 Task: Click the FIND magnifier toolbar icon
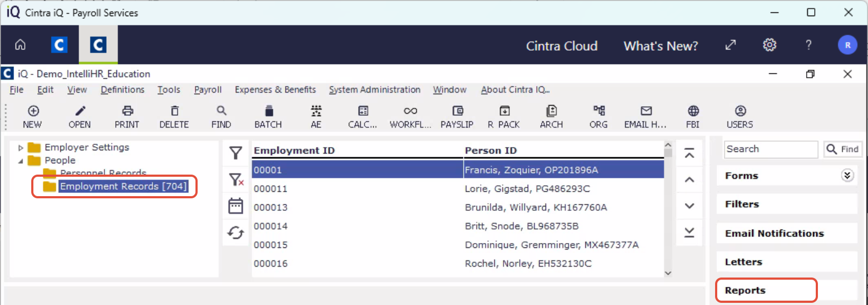[x=221, y=111]
